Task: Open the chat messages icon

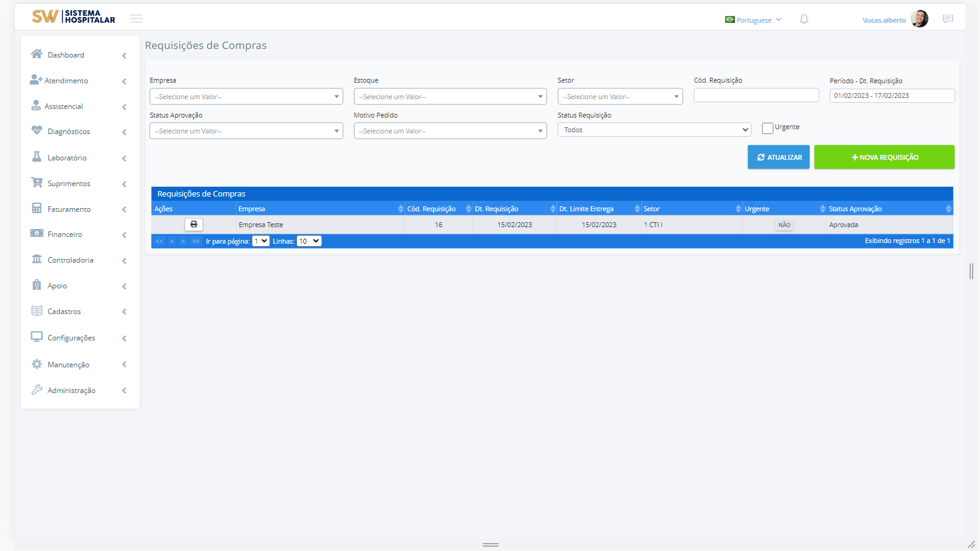Action: tap(948, 20)
